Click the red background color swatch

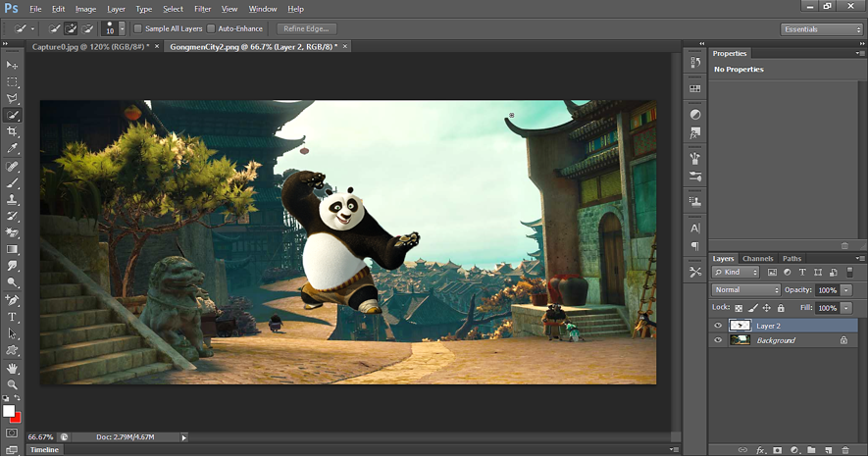coord(17,418)
